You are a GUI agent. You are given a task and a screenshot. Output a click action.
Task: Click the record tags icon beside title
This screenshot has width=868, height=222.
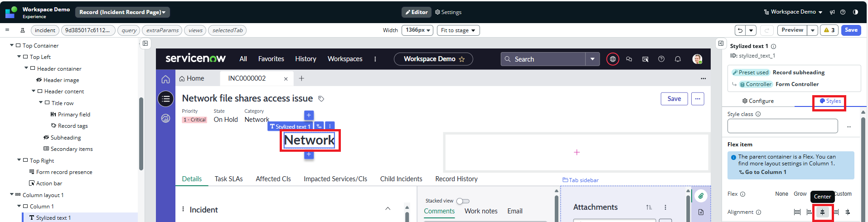pyautogui.click(x=321, y=99)
